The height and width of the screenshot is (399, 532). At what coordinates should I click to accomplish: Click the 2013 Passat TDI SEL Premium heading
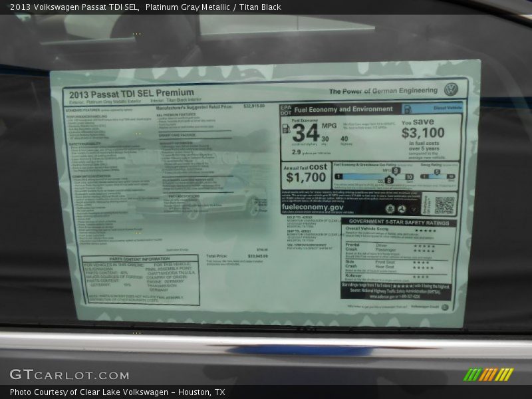click(132, 93)
